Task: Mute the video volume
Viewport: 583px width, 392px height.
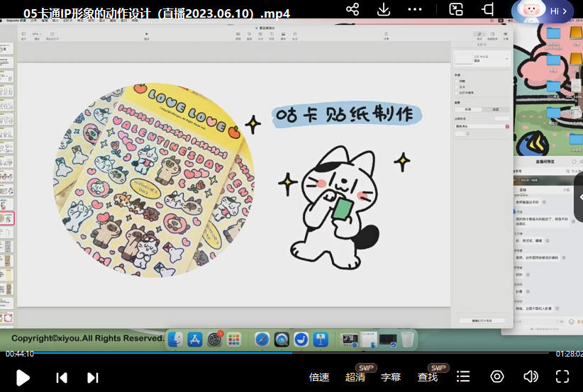Action: 530,376
